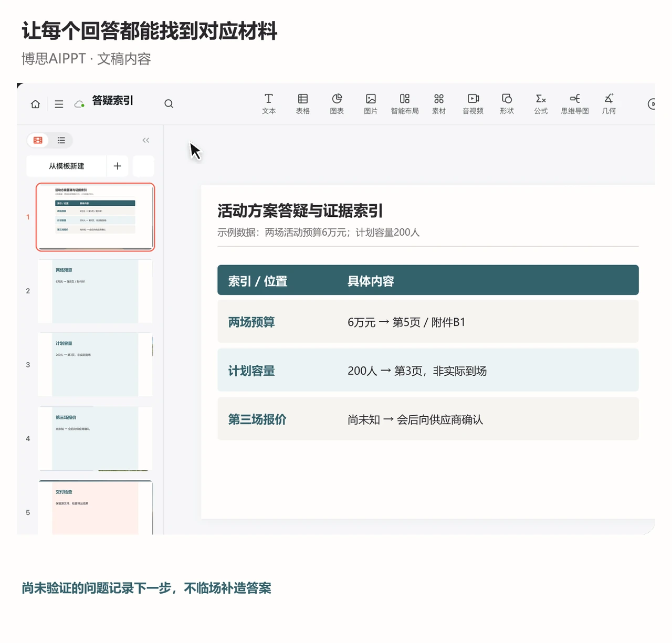Switch to outline list view
Screen dimensions: 672x643
pyautogui.click(x=61, y=140)
